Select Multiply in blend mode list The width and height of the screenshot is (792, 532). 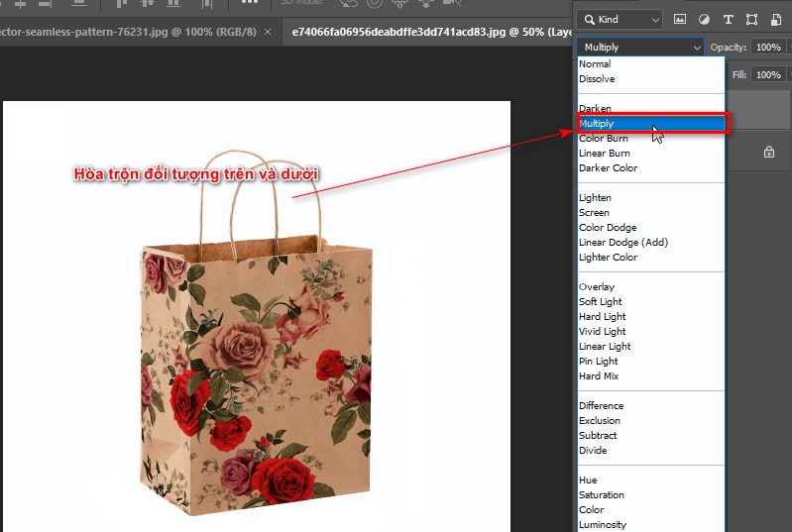point(651,123)
